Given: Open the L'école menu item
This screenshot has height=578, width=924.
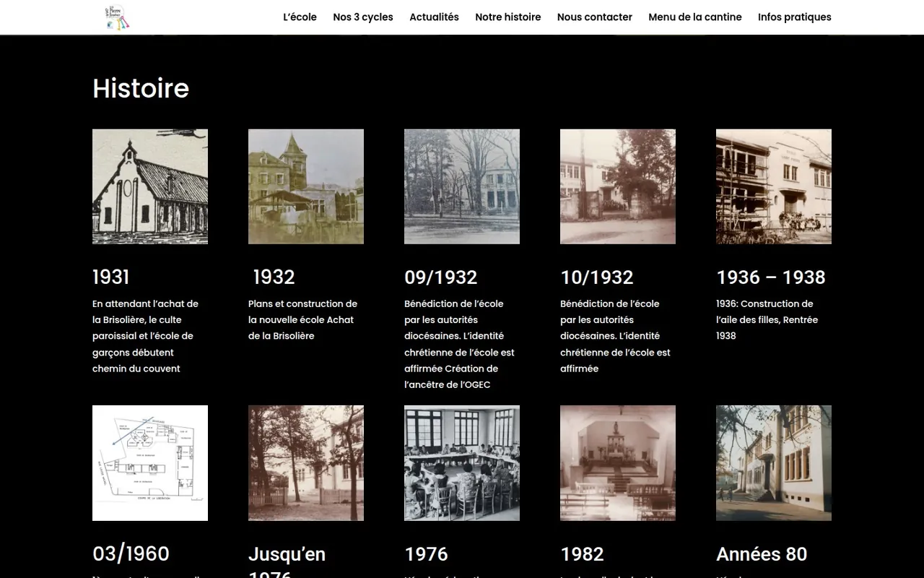Looking at the screenshot, I should [300, 17].
